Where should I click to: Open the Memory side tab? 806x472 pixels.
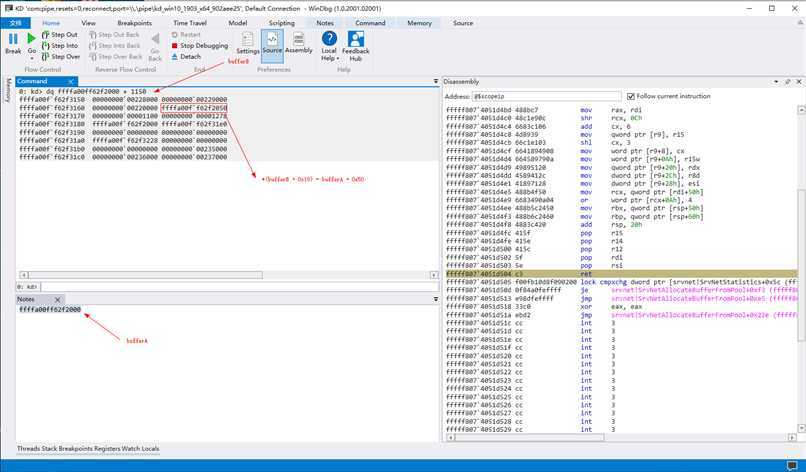8,90
